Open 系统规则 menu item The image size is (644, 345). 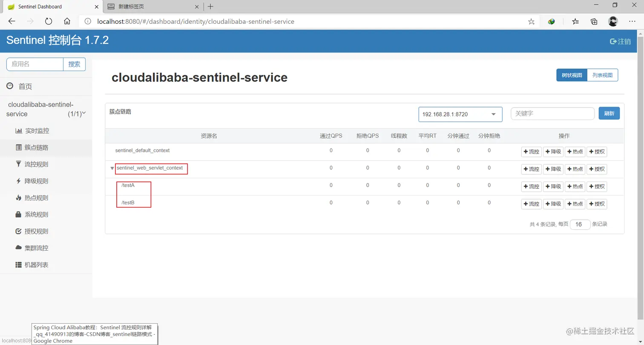click(x=32, y=214)
